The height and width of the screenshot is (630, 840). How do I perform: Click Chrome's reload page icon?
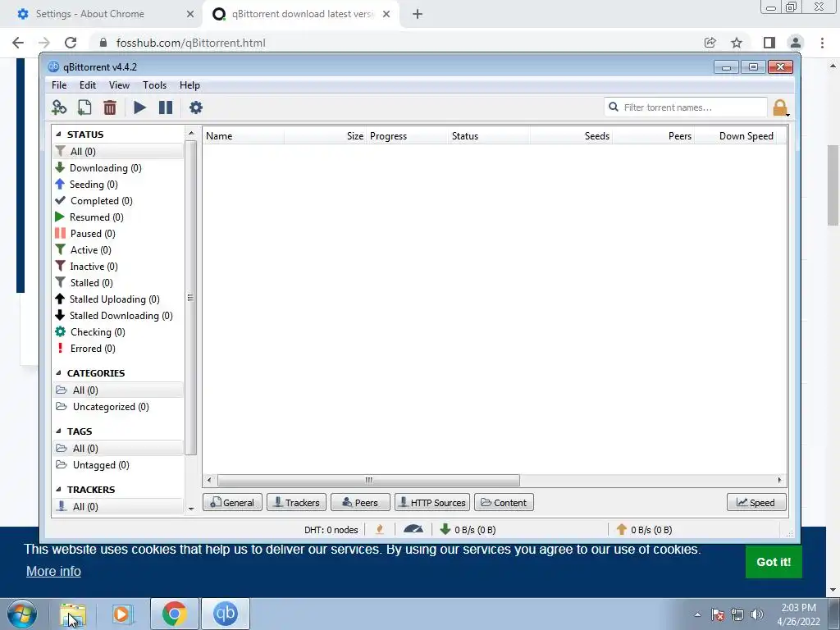71,43
